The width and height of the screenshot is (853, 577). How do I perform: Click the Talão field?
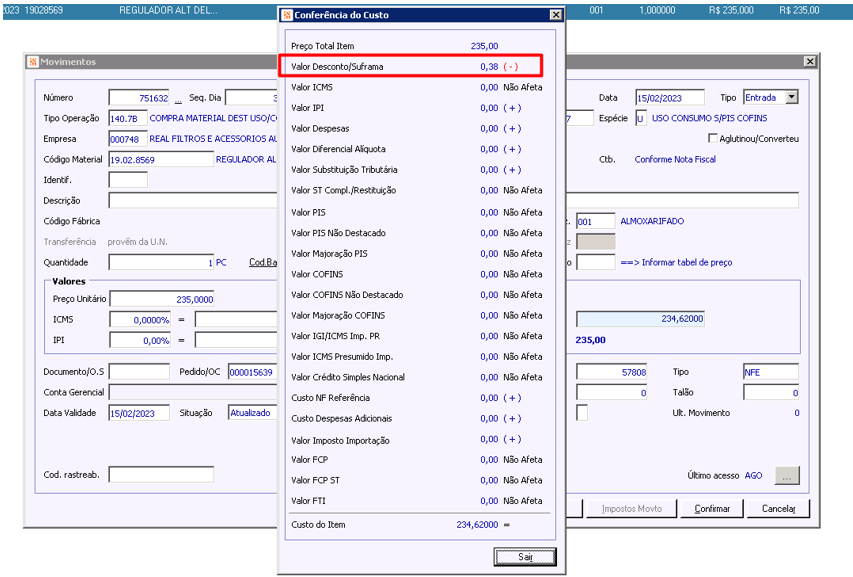(771, 393)
